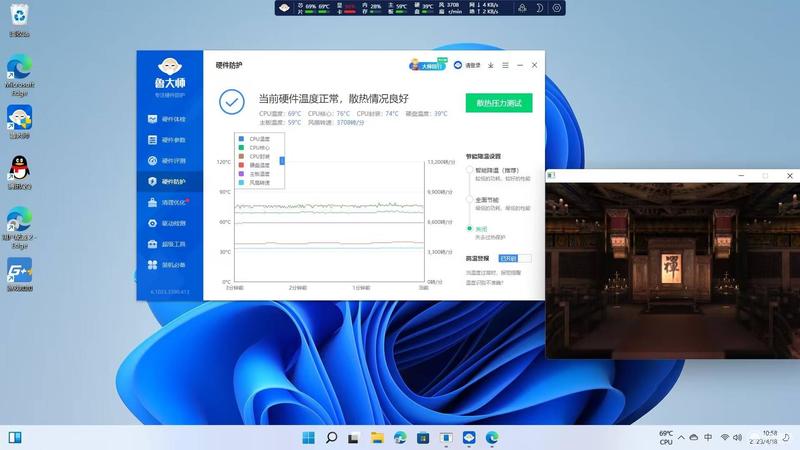Open the hamburger menu in Ludashi title bar
The width and height of the screenshot is (800, 450).
pyautogui.click(x=505, y=65)
